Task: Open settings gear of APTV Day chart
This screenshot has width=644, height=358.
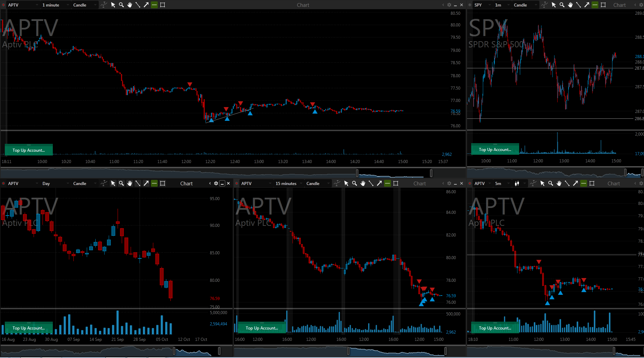Action: point(216,183)
